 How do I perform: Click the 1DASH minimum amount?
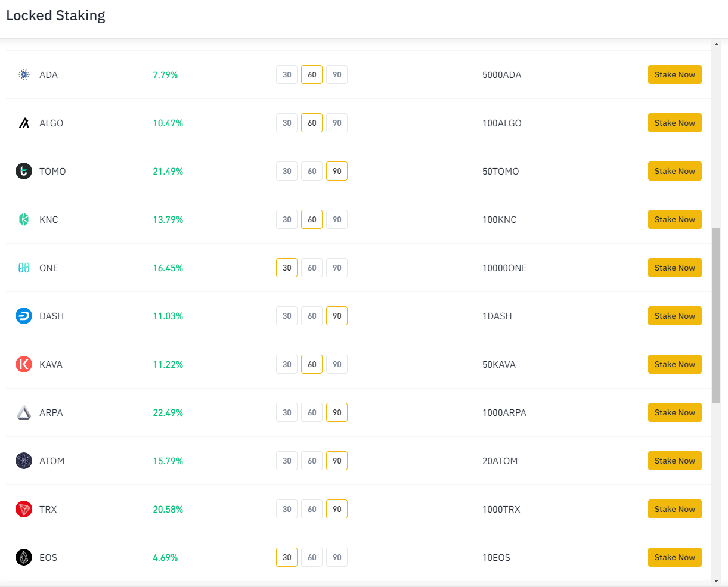click(x=497, y=316)
